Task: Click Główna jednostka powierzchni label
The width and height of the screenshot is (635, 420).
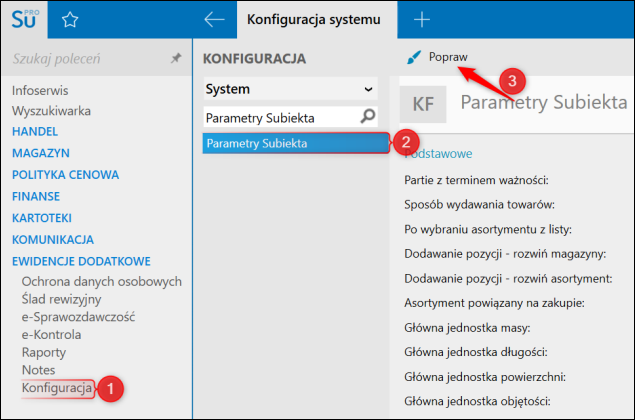Action: click(x=485, y=377)
